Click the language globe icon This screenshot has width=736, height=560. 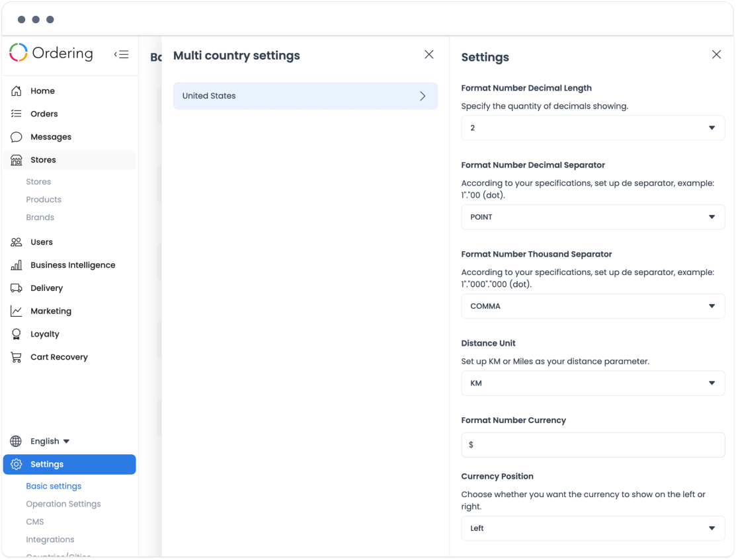[x=16, y=441]
